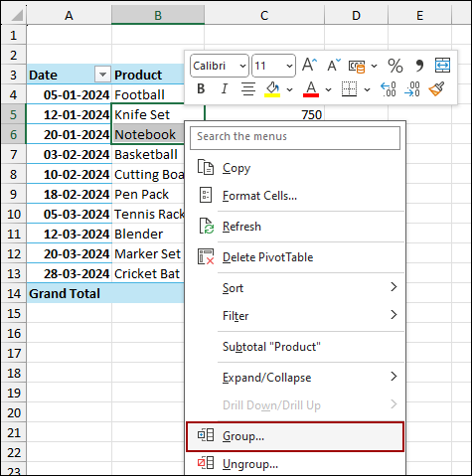This screenshot has height=476, width=472.
Task: Open Fill Color dropdown arrow
Action: (x=289, y=89)
